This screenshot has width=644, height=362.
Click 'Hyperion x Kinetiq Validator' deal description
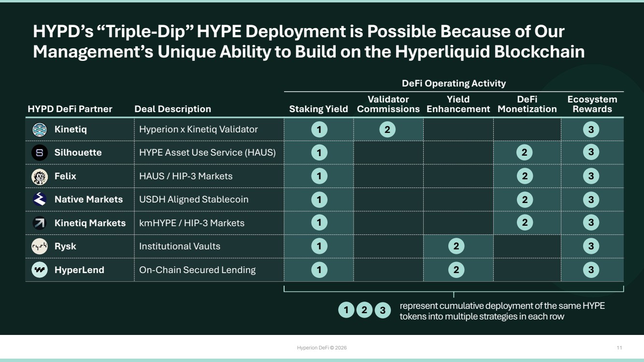pos(199,130)
